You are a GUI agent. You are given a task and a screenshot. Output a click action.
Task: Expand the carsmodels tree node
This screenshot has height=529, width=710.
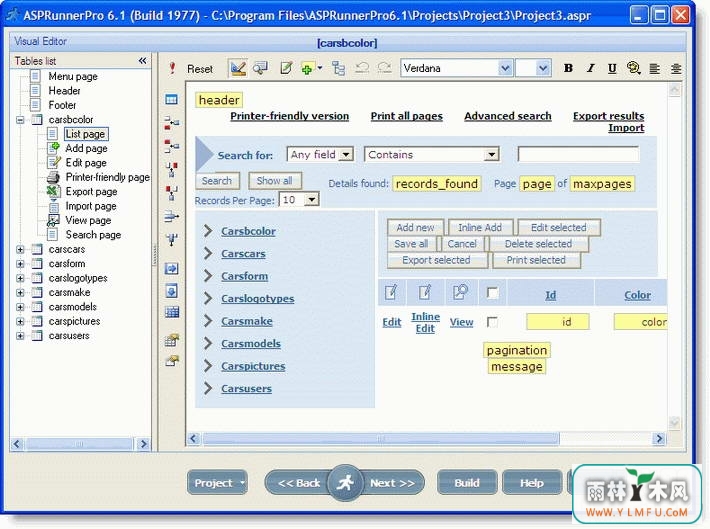[20, 308]
